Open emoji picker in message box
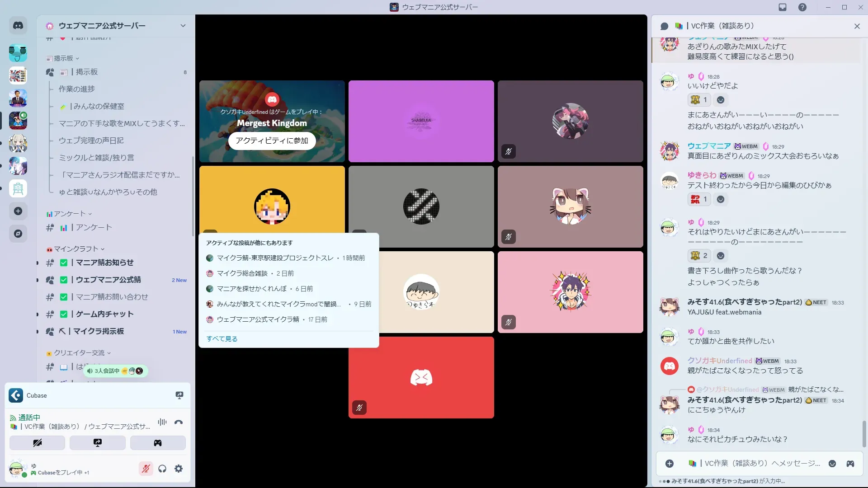The width and height of the screenshot is (868, 488). pos(832,464)
